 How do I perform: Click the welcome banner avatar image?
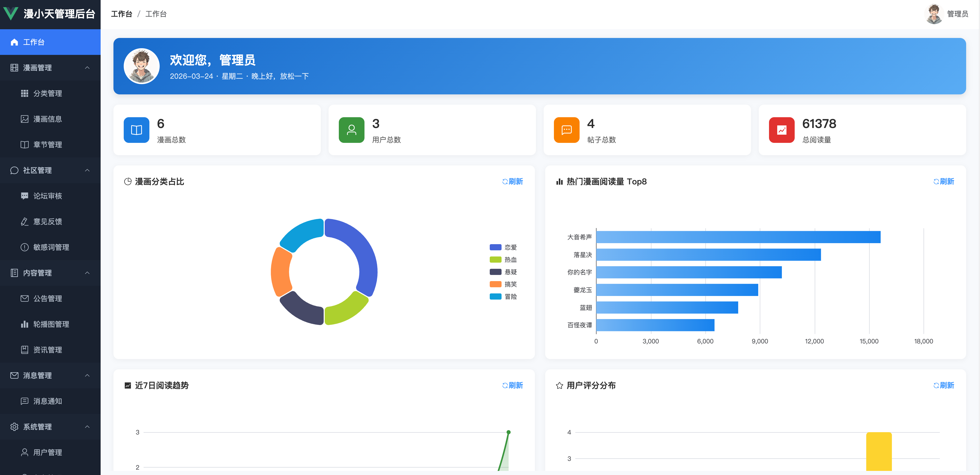141,66
